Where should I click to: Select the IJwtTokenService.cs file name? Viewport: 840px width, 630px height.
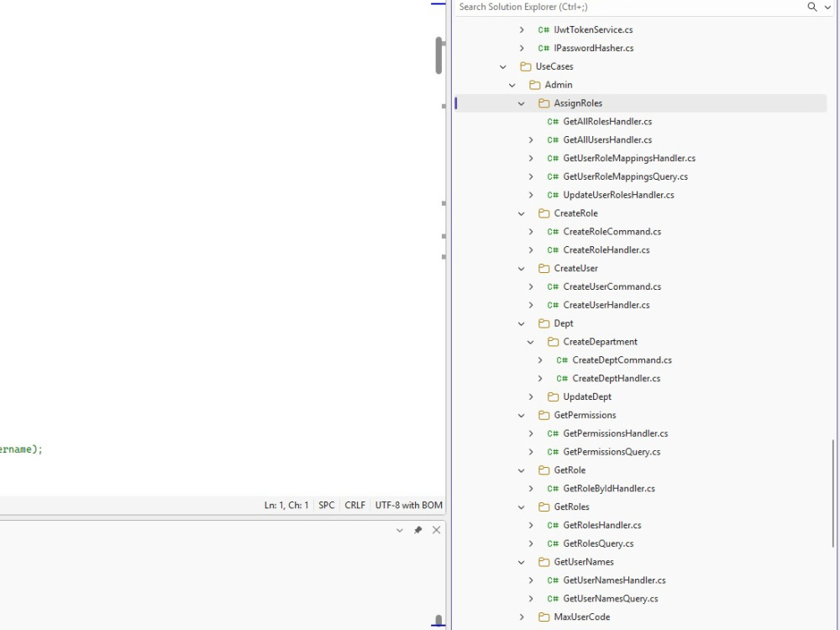tap(593, 30)
